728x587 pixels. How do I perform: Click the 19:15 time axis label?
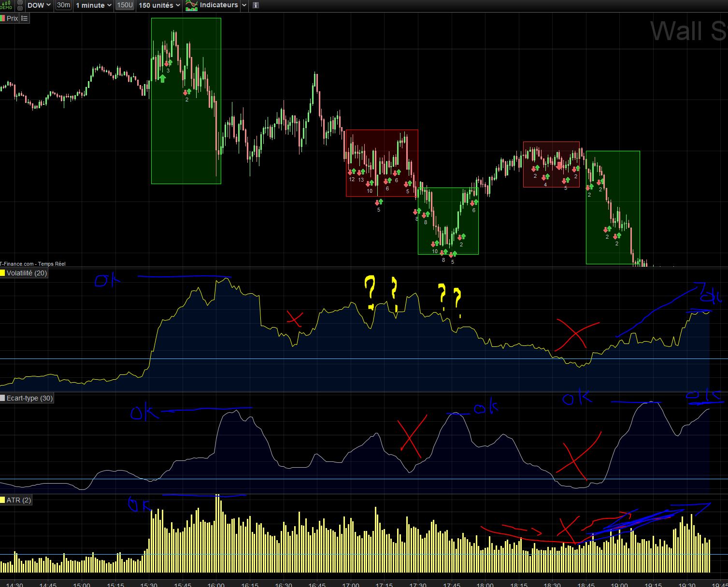click(x=653, y=584)
